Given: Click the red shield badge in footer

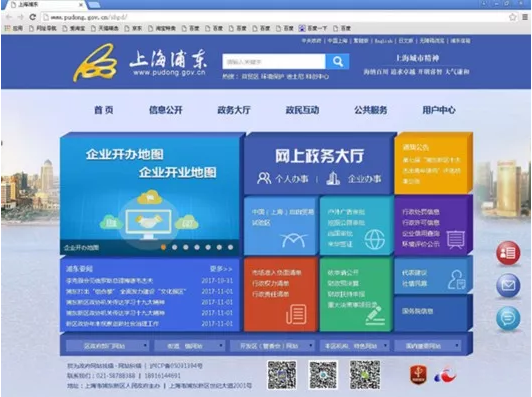Looking at the screenshot, I should tap(418, 374).
